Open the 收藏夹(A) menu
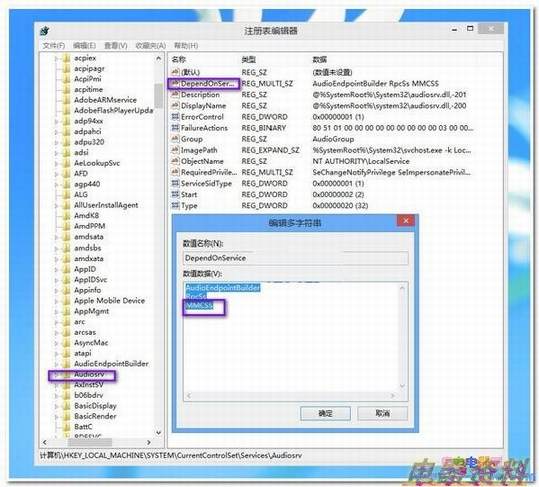Screen dimensions: 539x487 click(x=151, y=46)
